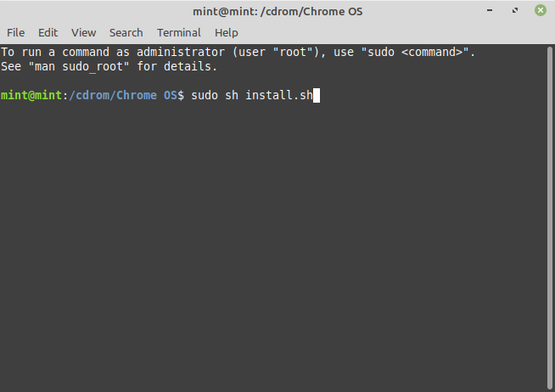Click the "sudo <command>" hint text

pyautogui.click(x=413, y=53)
